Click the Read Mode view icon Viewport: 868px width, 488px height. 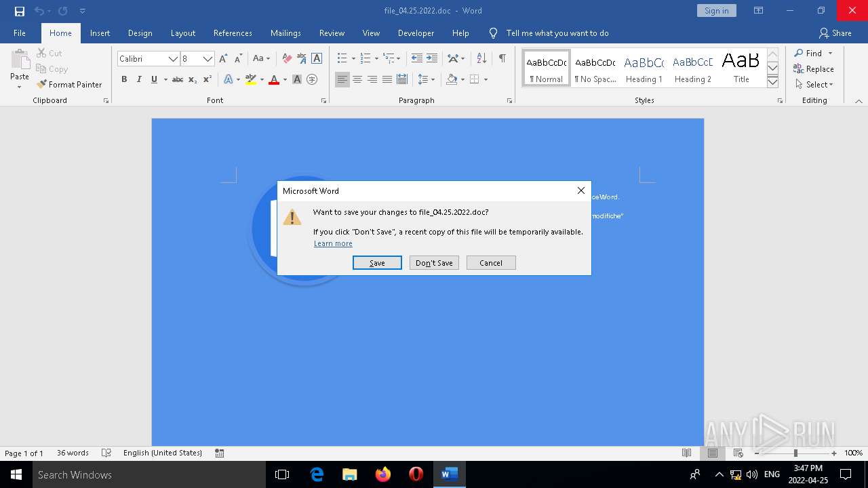(x=686, y=453)
